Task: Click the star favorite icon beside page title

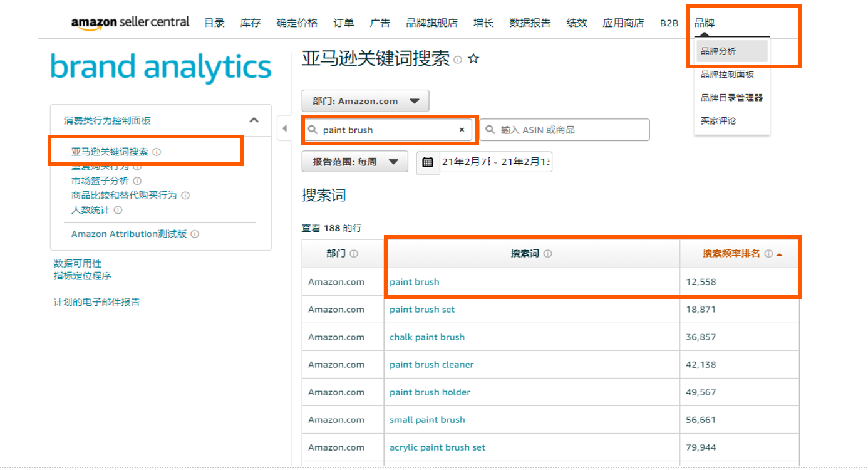Action: coord(473,59)
